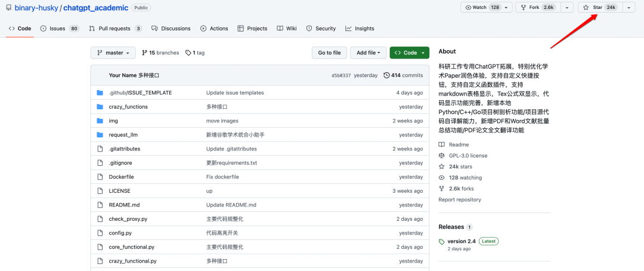Click the .gitignore file icon
Image resolution: width=644 pixels, height=271 pixels.
click(x=100, y=162)
